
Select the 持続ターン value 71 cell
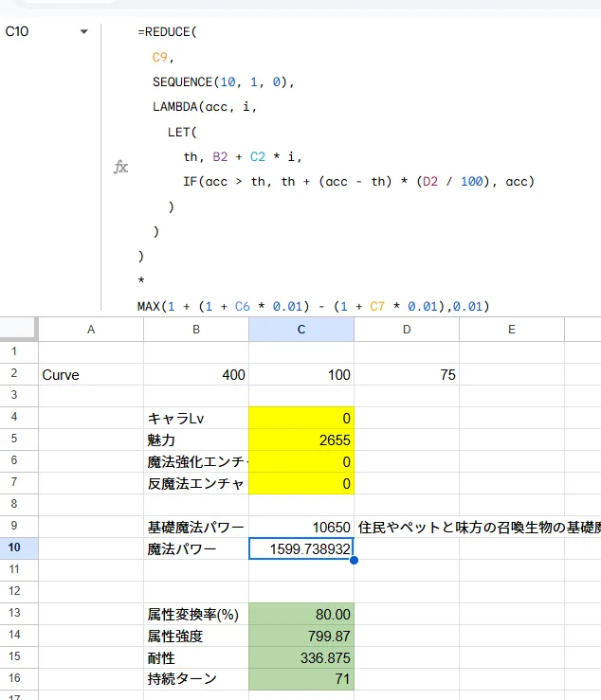(x=300, y=679)
